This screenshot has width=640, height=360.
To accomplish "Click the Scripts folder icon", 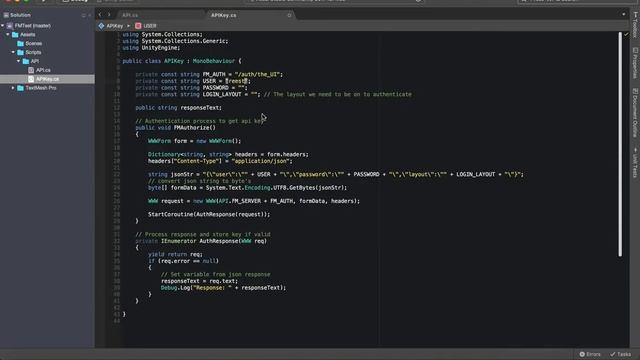I will 20,52.
